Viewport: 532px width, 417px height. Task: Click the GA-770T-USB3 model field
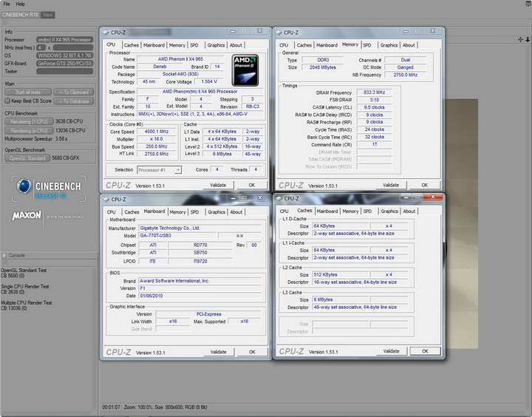(177, 236)
